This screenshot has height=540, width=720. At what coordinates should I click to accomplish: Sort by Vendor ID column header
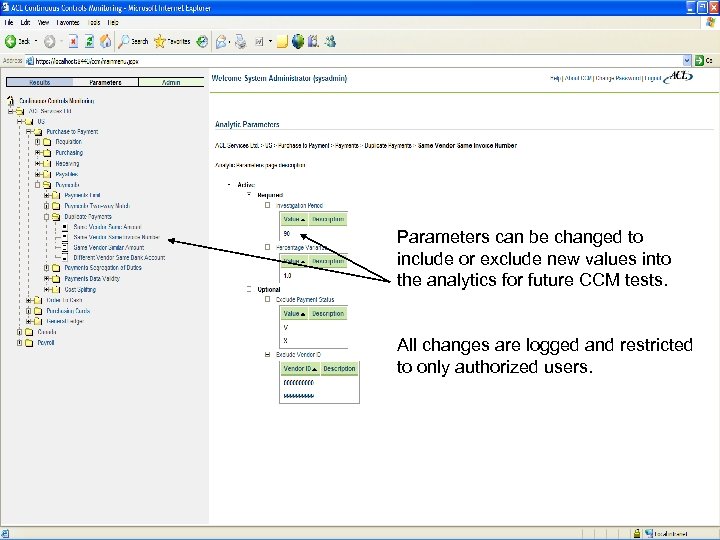click(300, 369)
